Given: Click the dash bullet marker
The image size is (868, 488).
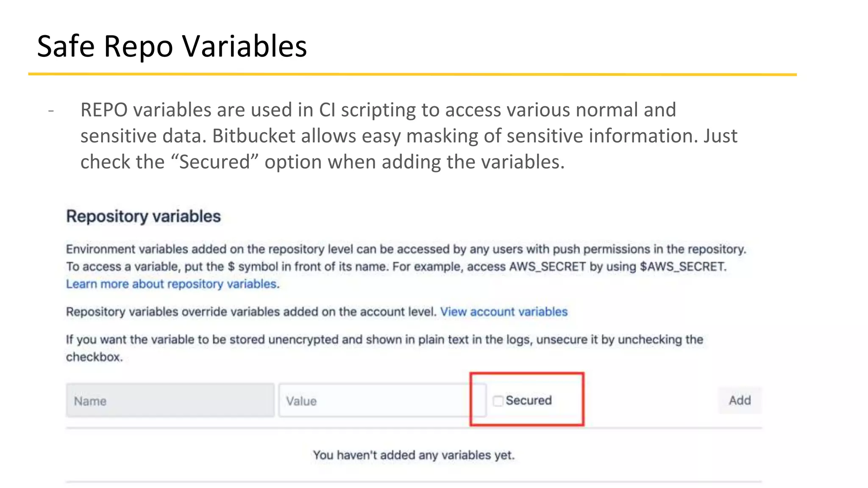Looking at the screenshot, I should pyautogui.click(x=51, y=111).
